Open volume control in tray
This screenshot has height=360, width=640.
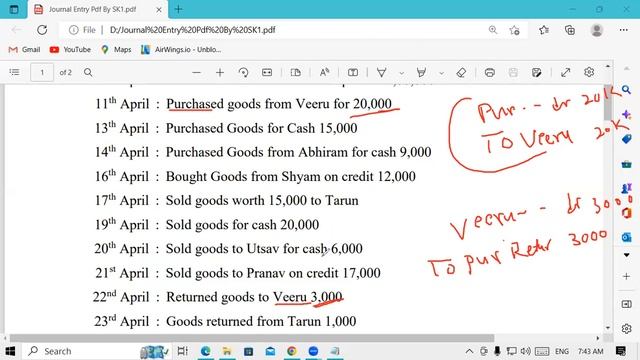click(x=526, y=351)
